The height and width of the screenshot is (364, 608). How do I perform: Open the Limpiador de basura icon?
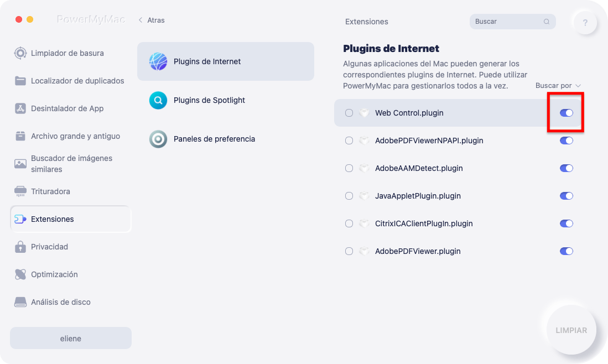click(x=20, y=53)
